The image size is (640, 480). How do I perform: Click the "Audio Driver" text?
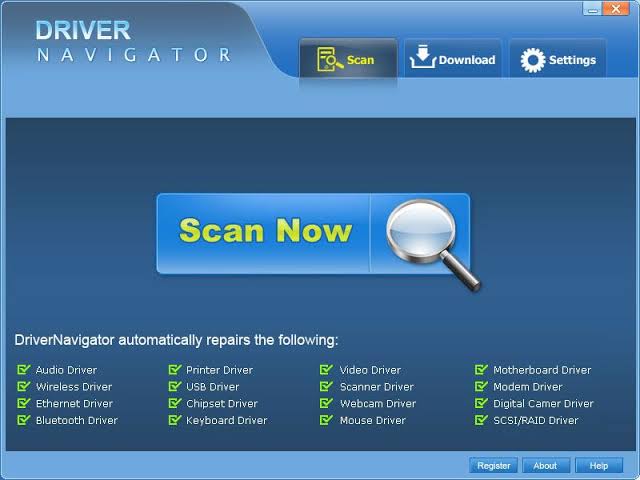[67, 370]
